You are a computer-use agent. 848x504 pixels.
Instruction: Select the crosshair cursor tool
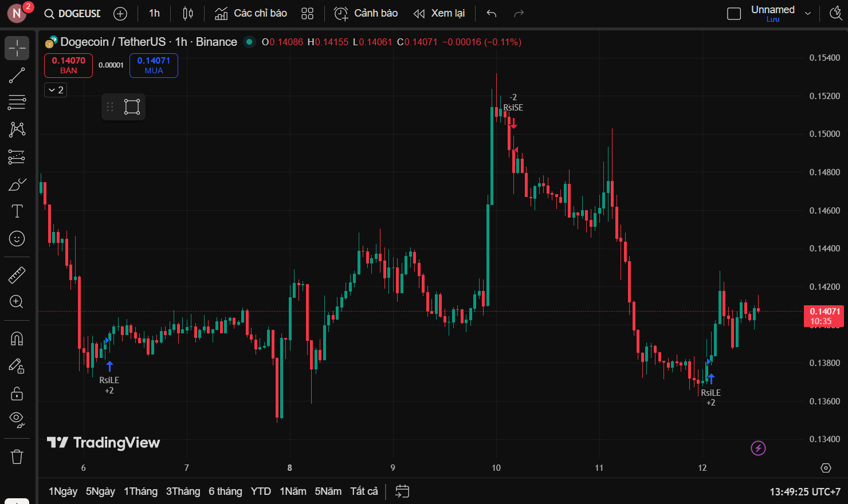pyautogui.click(x=17, y=48)
